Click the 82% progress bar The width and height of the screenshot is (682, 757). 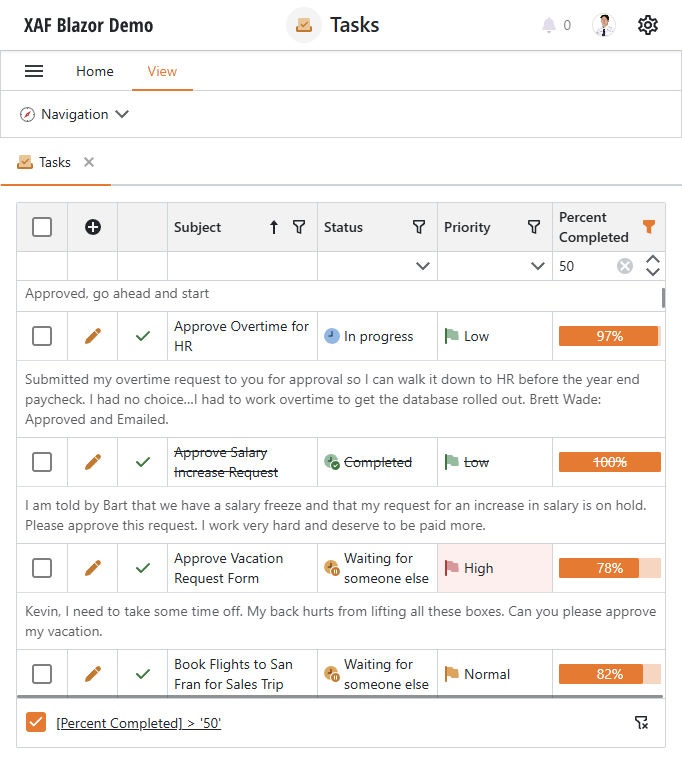[610, 674]
